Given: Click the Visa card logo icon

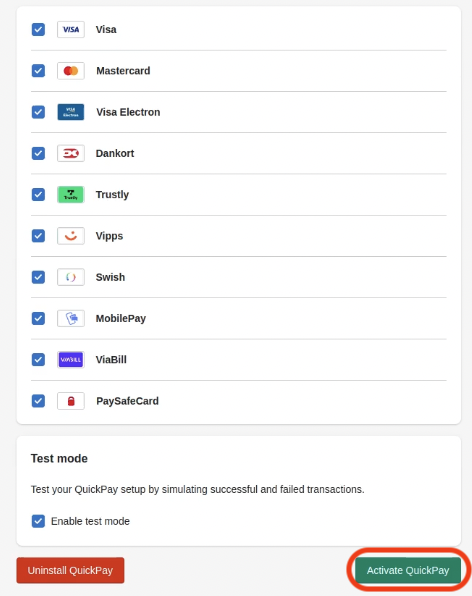Looking at the screenshot, I should [x=71, y=29].
